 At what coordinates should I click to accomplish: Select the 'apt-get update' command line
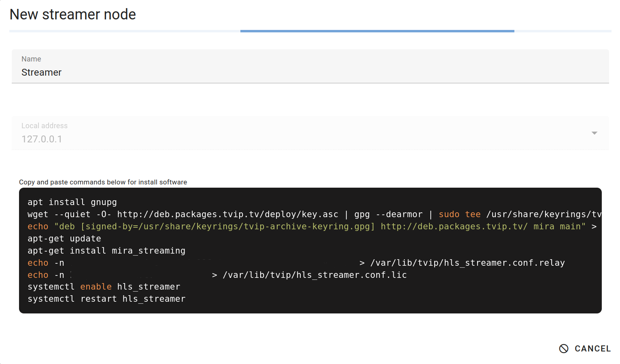[x=64, y=239]
